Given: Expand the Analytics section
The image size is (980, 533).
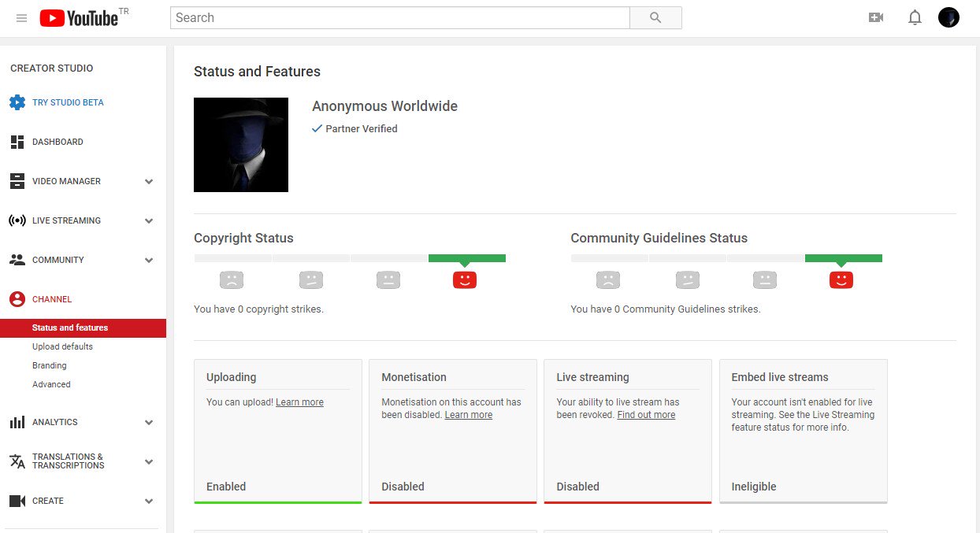Looking at the screenshot, I should [149, 422].
